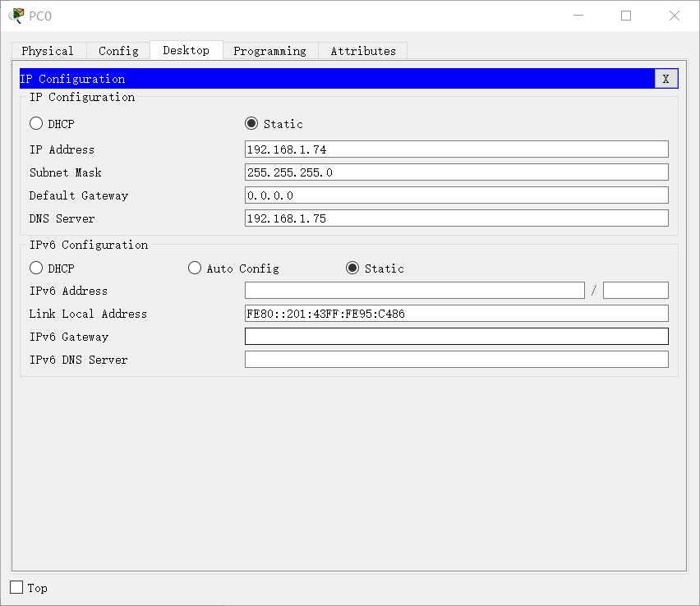The image size is (700, 606).
Task: Close the IP Configuration panel with X
Action: click(665, 79)
